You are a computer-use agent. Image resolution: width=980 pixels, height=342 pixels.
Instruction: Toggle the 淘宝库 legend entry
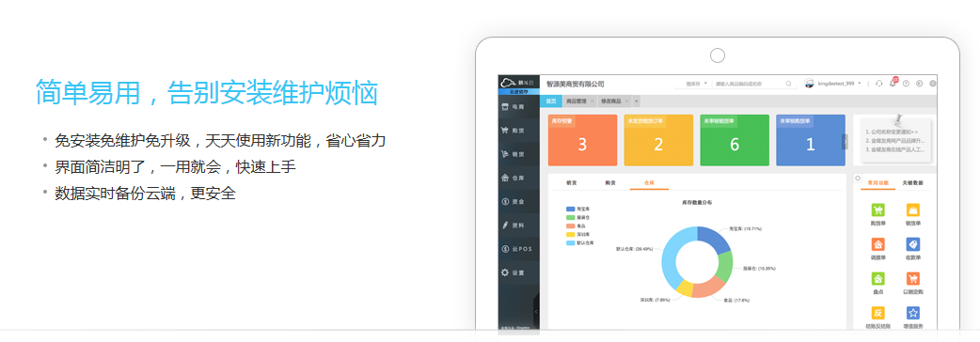click(x=578, y=210)
